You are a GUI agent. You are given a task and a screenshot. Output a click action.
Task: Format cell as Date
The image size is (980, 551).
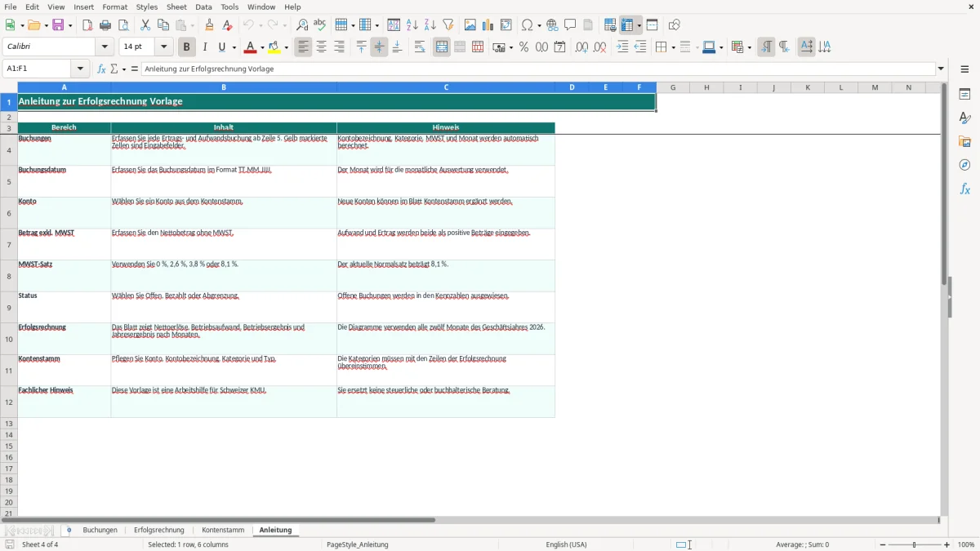(559, 47)
